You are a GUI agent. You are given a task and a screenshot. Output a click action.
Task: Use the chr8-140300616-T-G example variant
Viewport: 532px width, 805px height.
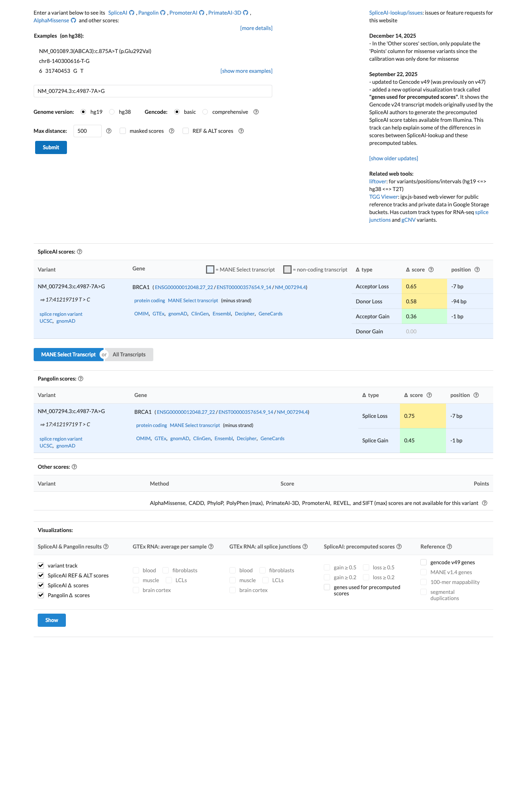[64, 61]
